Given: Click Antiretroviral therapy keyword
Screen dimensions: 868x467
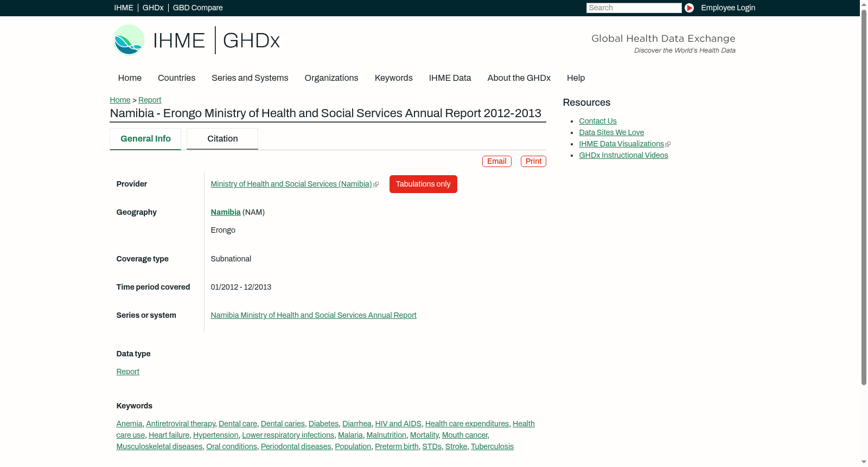Looking at the screenshot, I should point(180,424).
